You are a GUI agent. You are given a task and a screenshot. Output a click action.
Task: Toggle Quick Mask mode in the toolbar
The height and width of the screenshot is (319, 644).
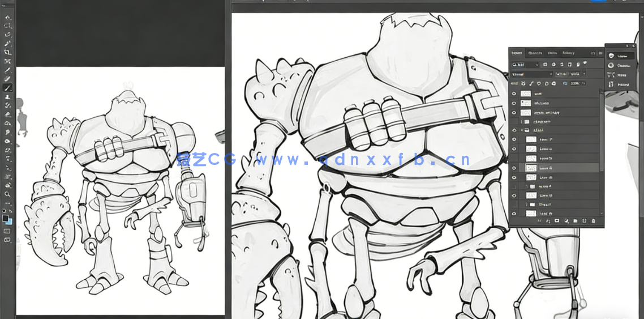8,231
